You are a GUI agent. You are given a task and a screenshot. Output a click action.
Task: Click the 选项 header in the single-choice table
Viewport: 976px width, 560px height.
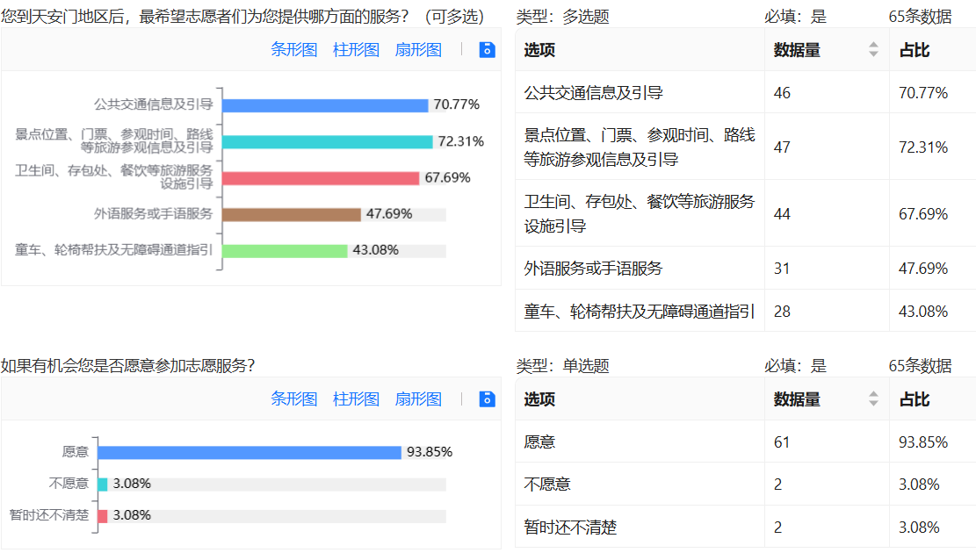tap(539, 399)
